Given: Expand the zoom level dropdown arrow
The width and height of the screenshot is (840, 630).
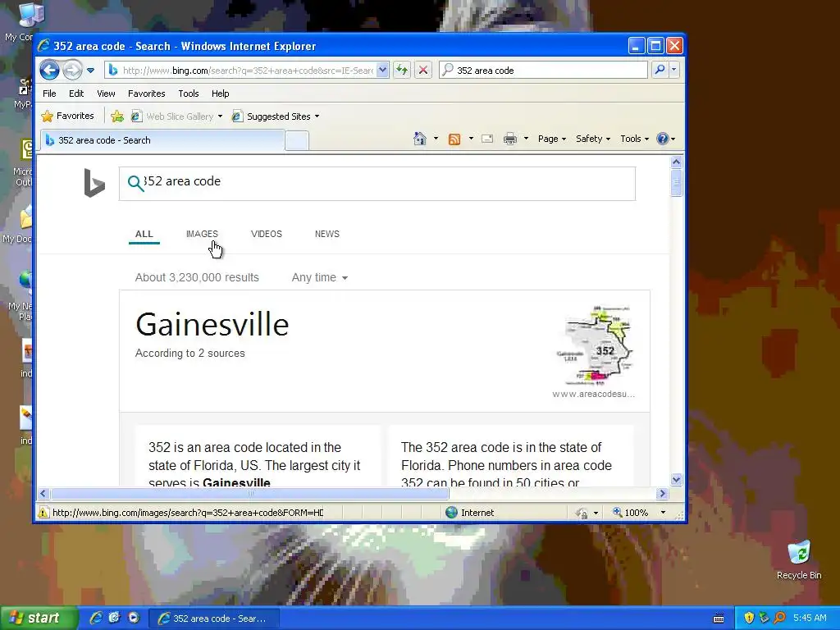Looking at the screenshot, I should 663,513.
